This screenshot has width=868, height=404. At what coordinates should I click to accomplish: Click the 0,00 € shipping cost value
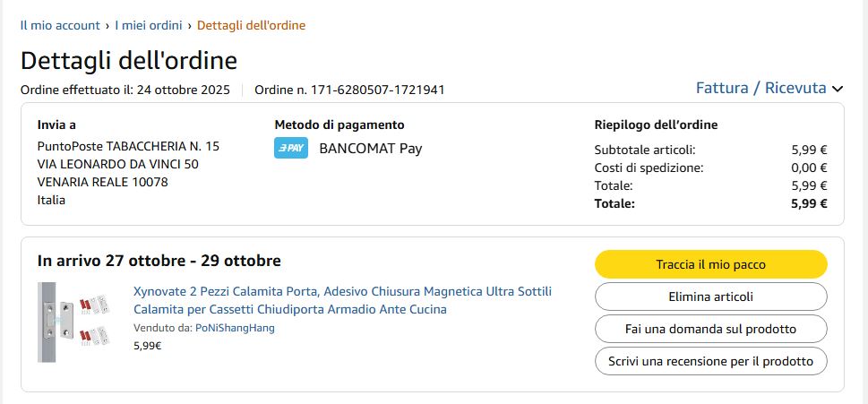tap(809, 168)
